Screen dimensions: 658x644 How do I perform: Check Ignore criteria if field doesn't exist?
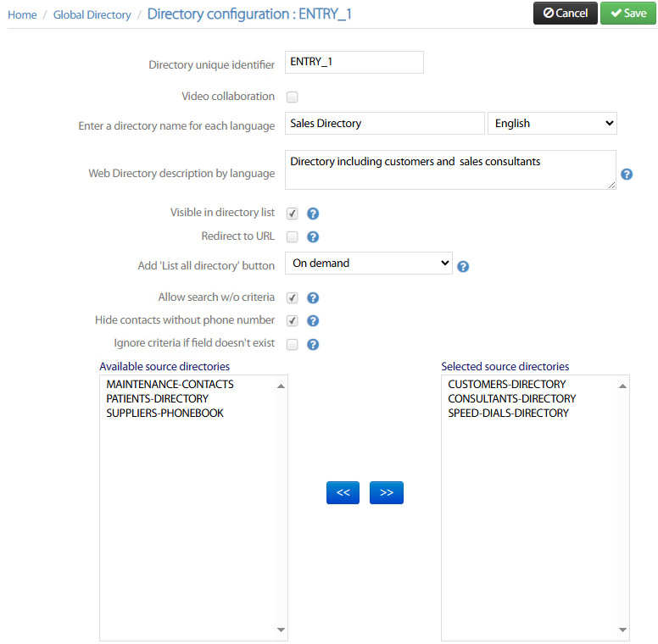292,344
